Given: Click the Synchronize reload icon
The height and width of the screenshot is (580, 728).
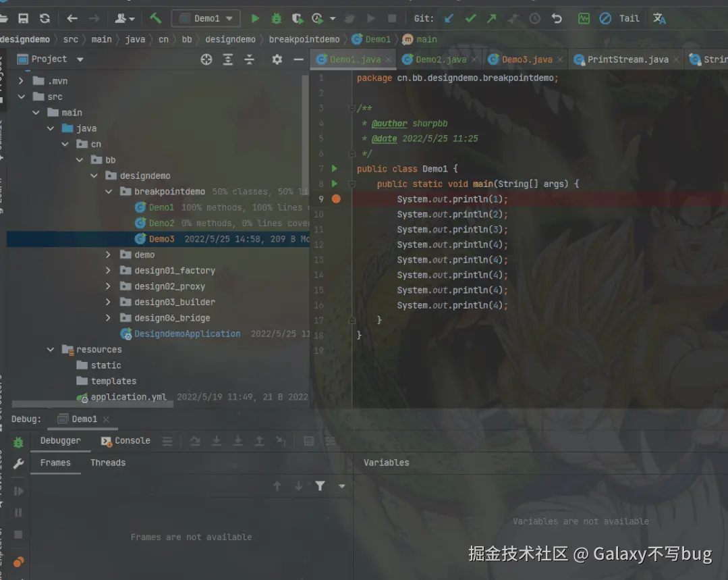Looking at the screenshot, I should tap(45, 18).
